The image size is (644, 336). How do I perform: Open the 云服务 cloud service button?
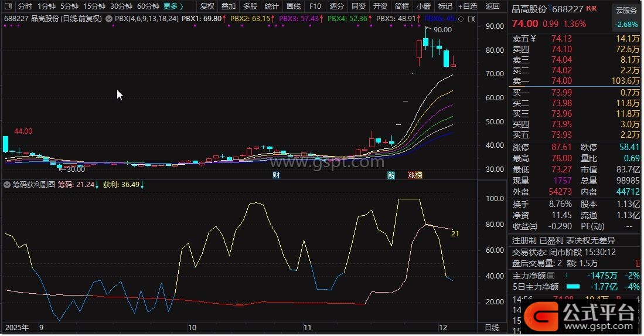[626, 10]
